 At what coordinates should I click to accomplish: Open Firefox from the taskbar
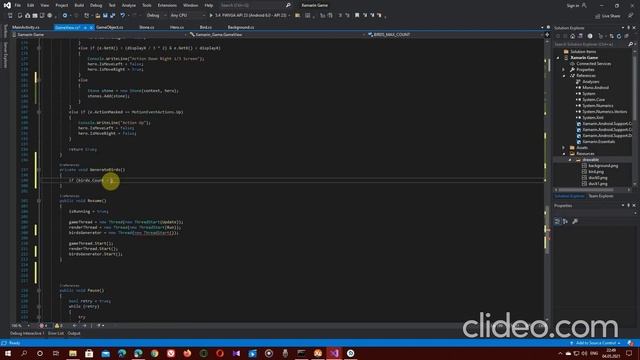pos(187,353)
